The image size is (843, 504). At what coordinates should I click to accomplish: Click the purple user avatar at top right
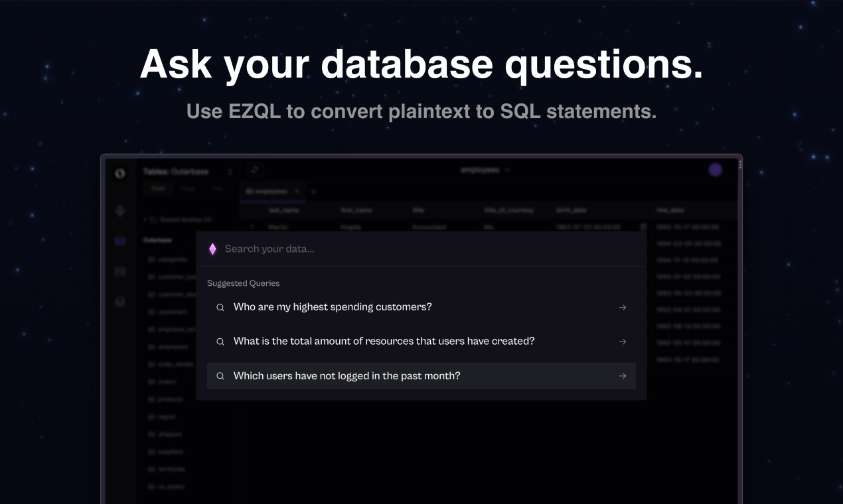coord(715,170)
